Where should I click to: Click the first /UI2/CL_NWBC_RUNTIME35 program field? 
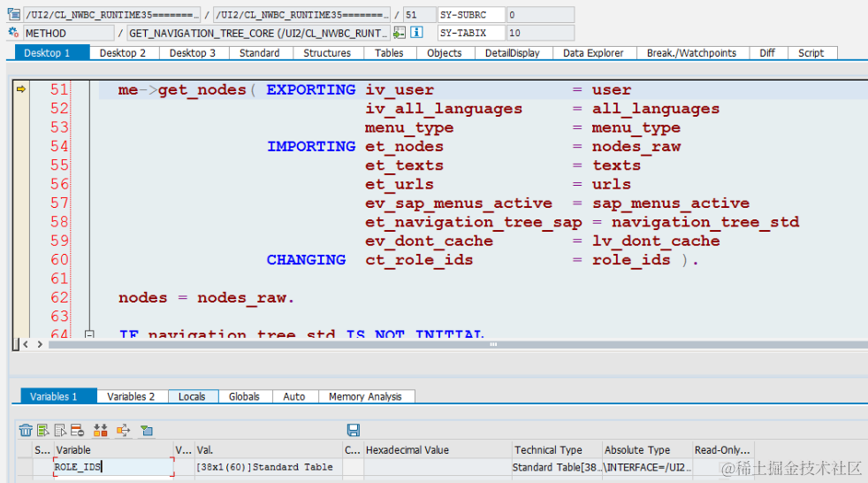tap(112, 14)
